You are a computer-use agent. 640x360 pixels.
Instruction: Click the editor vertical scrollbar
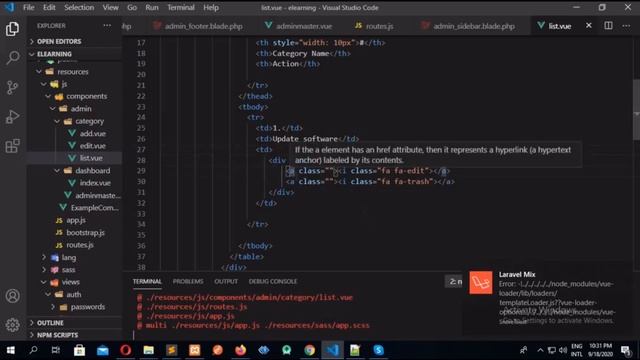coord(636,110)
